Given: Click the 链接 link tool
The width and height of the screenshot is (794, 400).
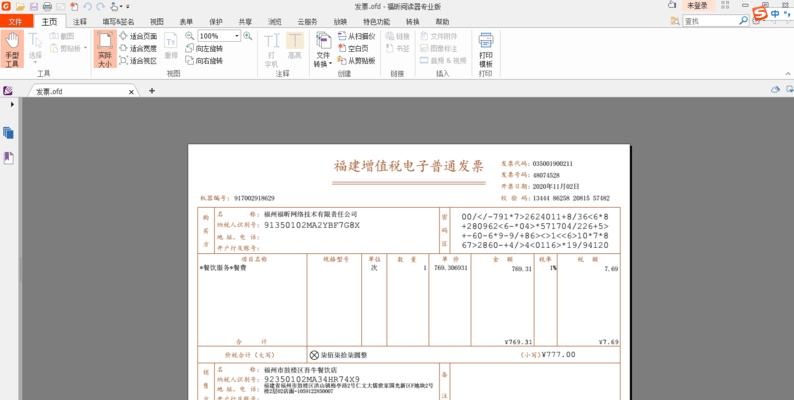Looking at the screenshot, I should click(x=398, y=36).
